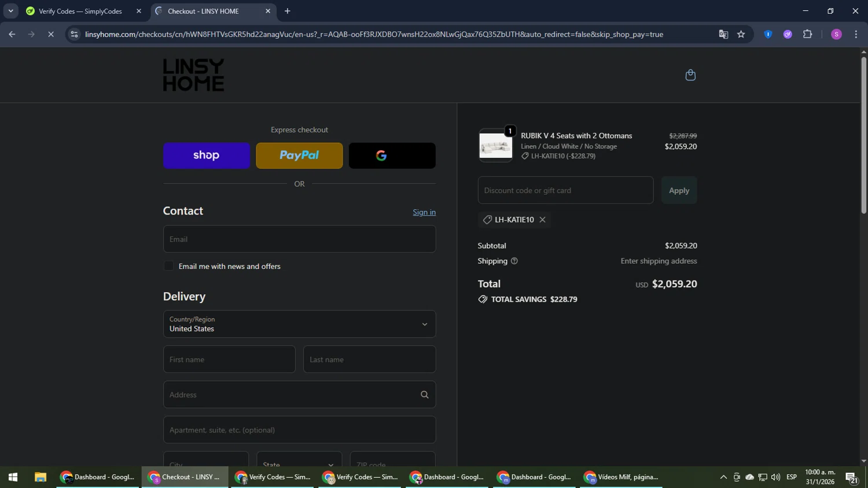Viewport: 868px width, 488px height.
Task: Close the Checkout - LINSY HOME tab
Action: pos(267,11)
